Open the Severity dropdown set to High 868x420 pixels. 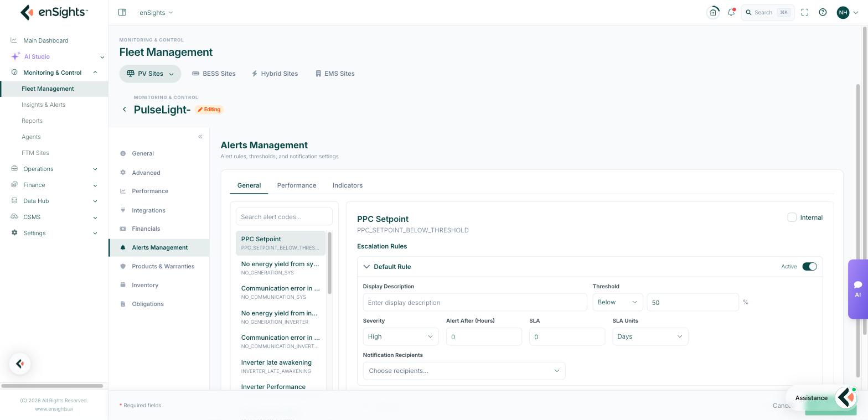(401, 336)
